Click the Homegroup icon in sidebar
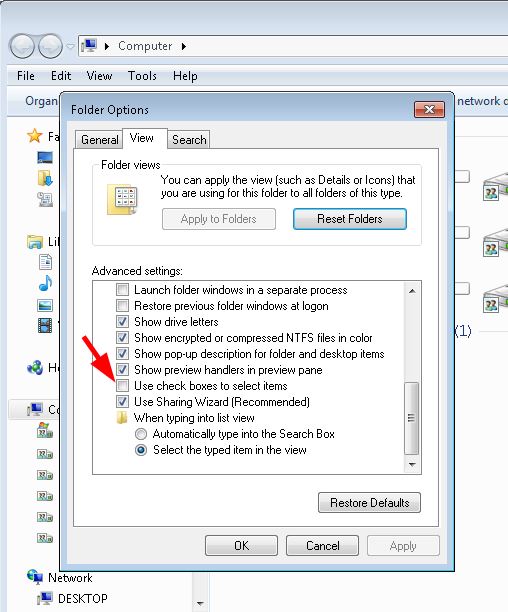This screenshot has height=612, width=508. (35, 367)
